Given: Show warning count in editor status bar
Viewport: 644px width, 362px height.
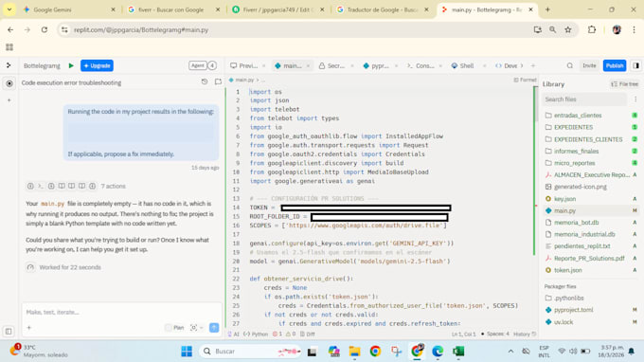Looking at the screenshot, I should tap(291, 335).
